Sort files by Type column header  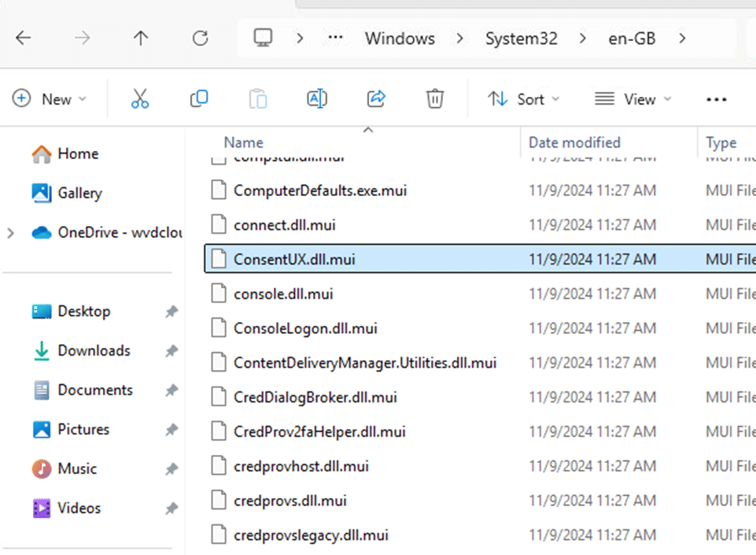(x=721, y=142)
